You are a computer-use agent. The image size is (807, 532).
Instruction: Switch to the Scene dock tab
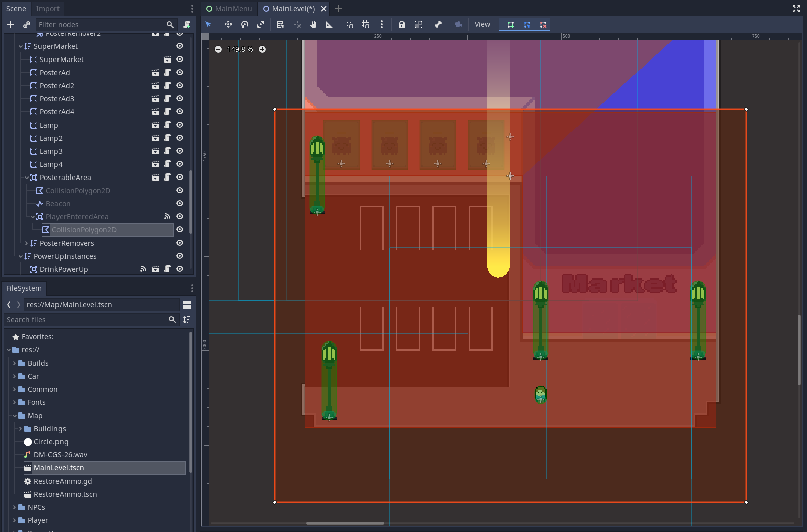16,9
